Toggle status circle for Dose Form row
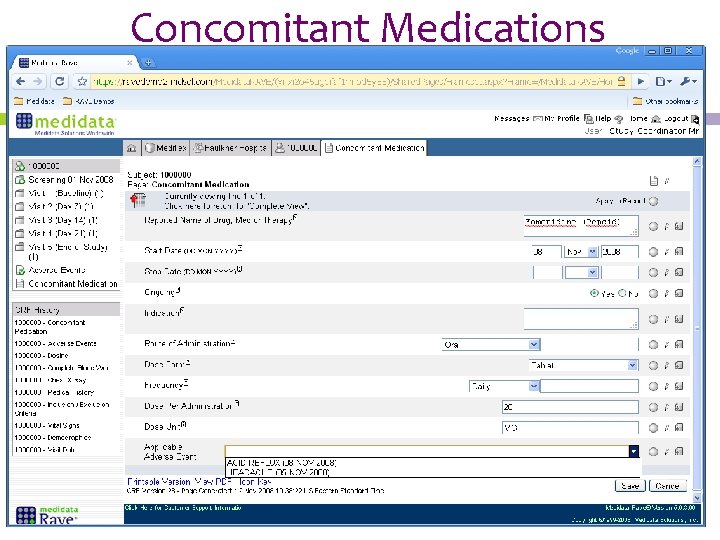The height and width of the screenshot is (540, 720). click(x=653, y=366)
